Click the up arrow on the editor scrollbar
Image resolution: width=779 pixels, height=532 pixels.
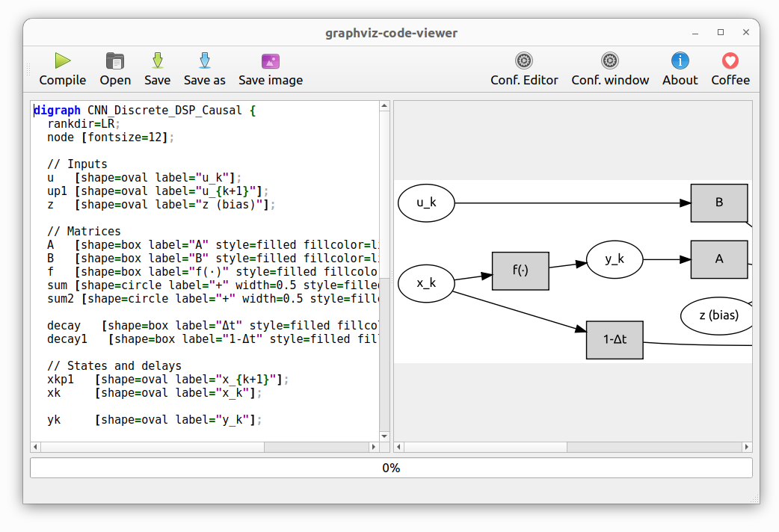point(384,105)
